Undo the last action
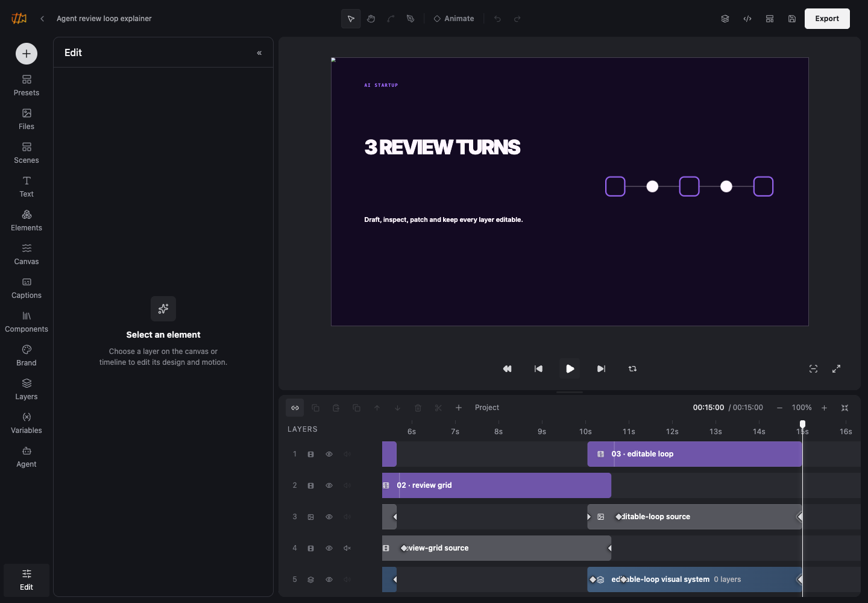Screen dimensions: 868x603 (497, 19)
